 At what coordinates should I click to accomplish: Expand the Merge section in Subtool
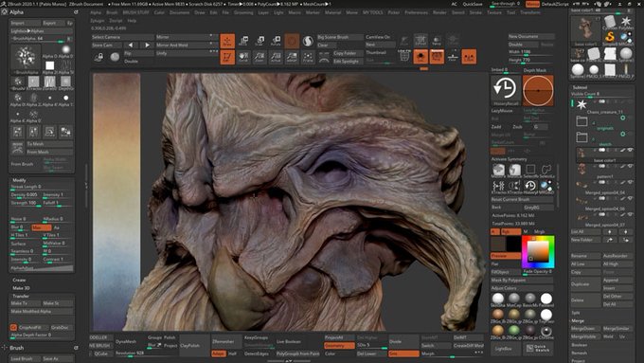[578, 320]
